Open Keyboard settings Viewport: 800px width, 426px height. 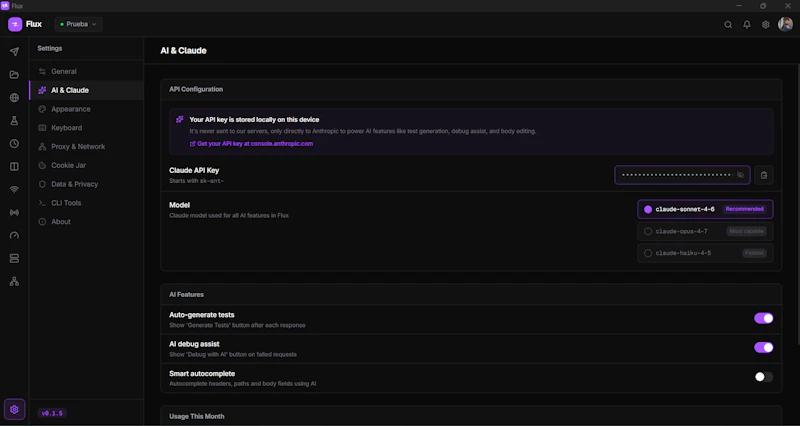pos(86,128)
